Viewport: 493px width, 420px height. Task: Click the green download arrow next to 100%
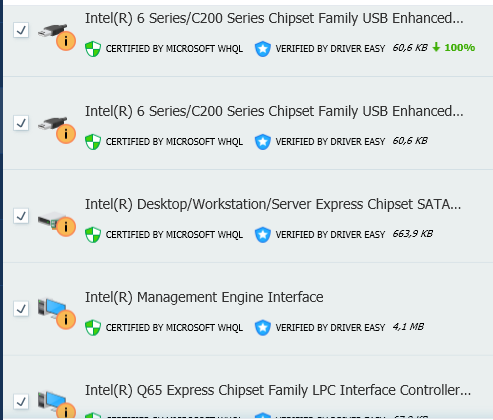point(436,47)
